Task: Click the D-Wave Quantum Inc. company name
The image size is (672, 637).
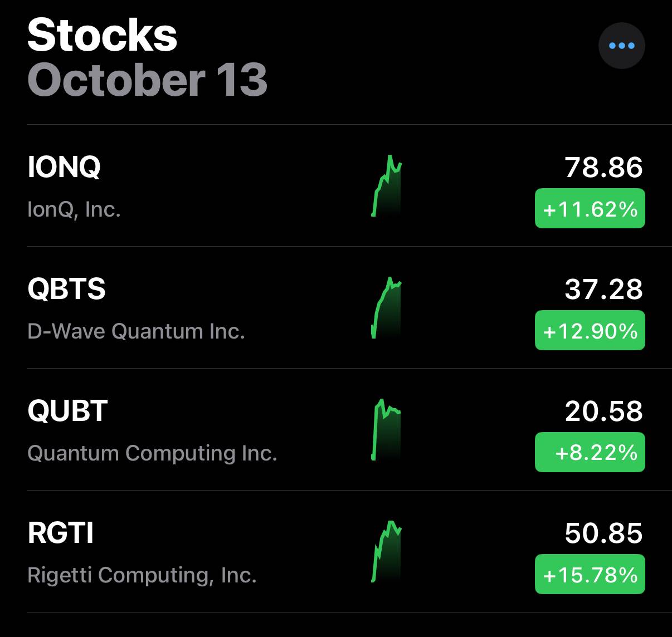Action: [136, 331]
